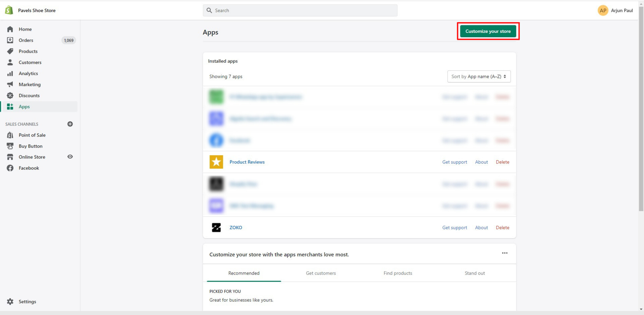The image size is (644, 315).
Task: Switch to the Recommended tab
Action: 244,273
